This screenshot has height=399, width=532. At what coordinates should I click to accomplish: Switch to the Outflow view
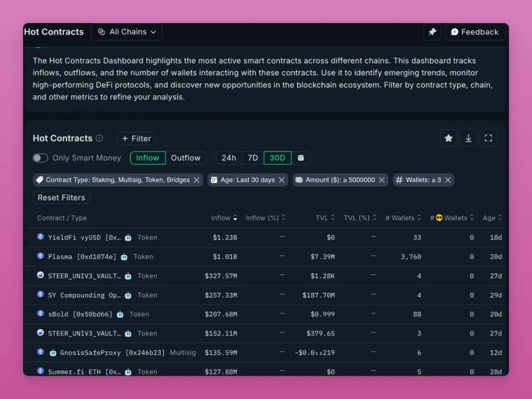186,158
